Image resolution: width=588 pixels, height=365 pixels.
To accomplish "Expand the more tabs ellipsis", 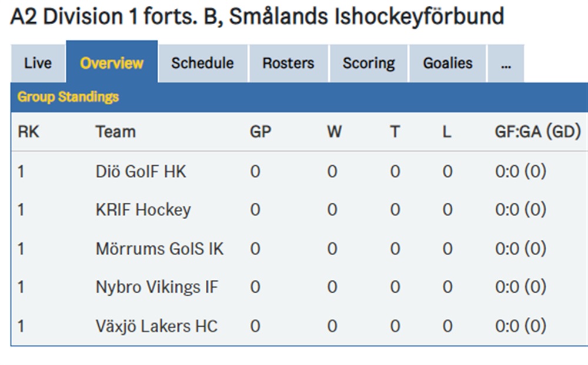I will click(506, 63).
